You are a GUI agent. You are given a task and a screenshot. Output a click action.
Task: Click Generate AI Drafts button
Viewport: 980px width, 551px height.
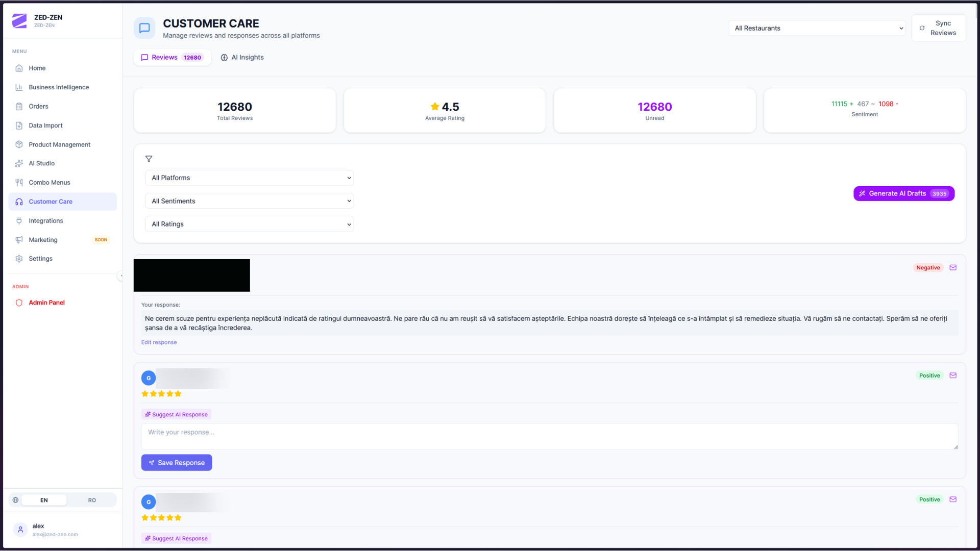[904, 193]
